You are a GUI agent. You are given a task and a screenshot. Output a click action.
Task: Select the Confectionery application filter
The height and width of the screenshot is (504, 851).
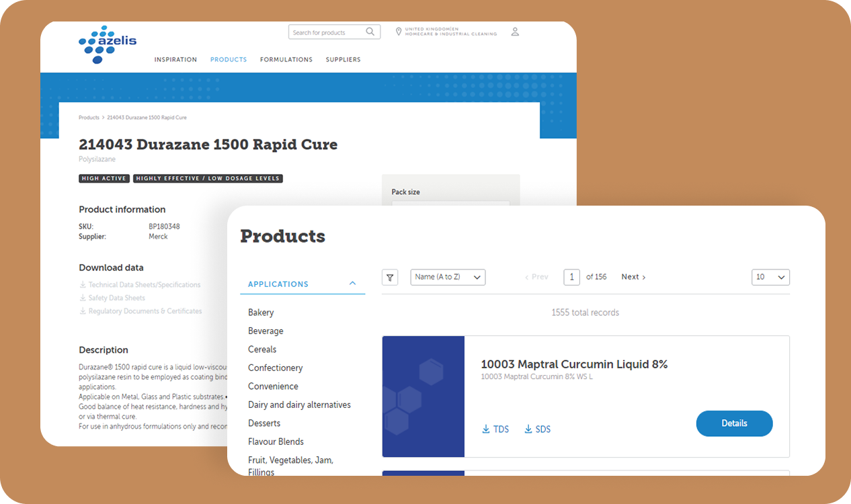pos(275,368)
